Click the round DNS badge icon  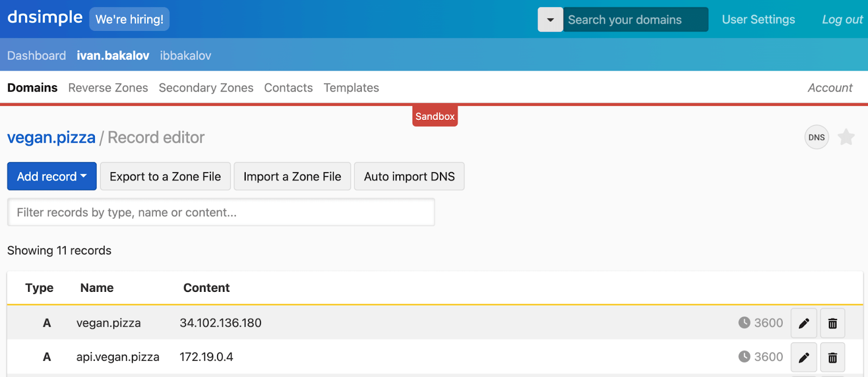point(816,137)
